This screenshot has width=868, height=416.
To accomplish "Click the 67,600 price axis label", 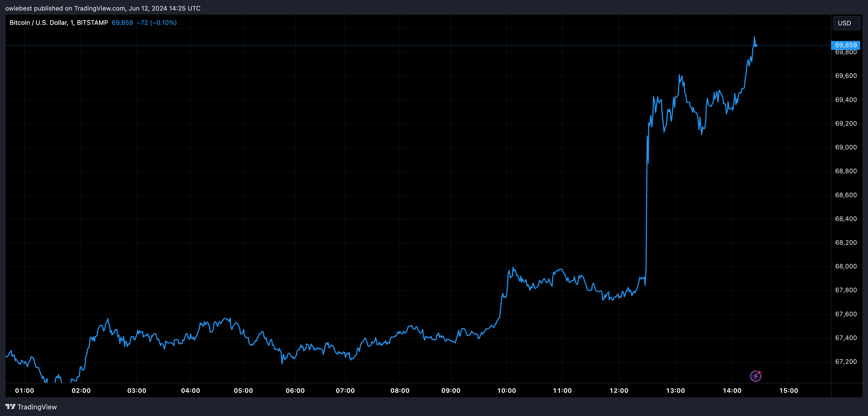I will point(846,314).
